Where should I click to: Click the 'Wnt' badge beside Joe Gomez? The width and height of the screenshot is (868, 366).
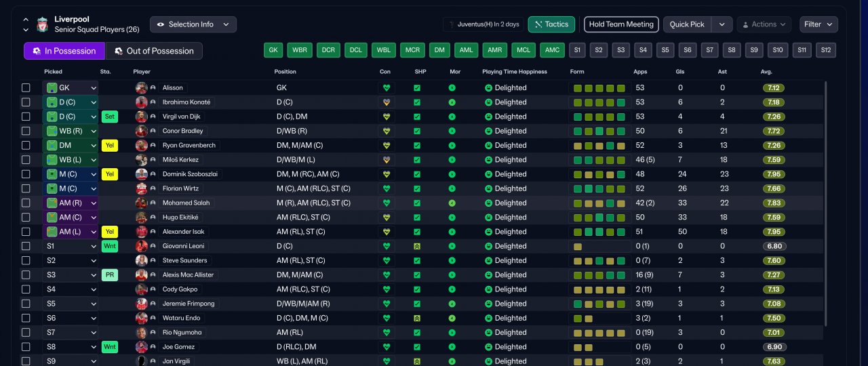click(x=109, y=346)
